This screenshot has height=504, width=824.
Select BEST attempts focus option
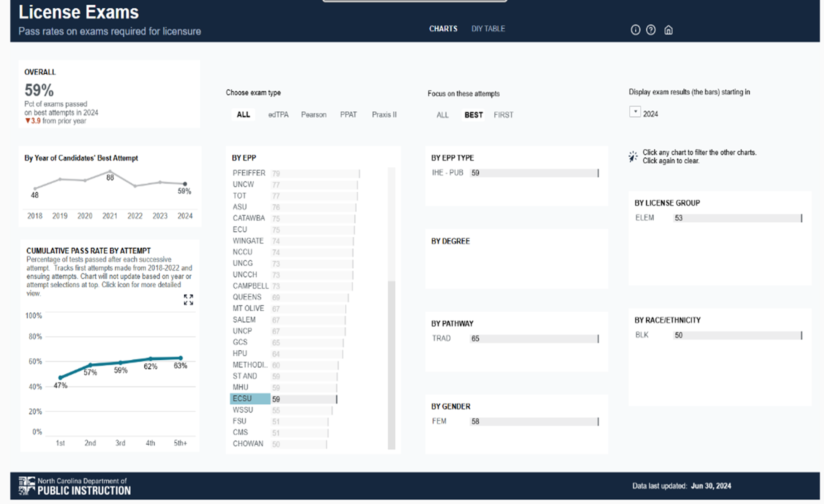[x=473, y=115]
